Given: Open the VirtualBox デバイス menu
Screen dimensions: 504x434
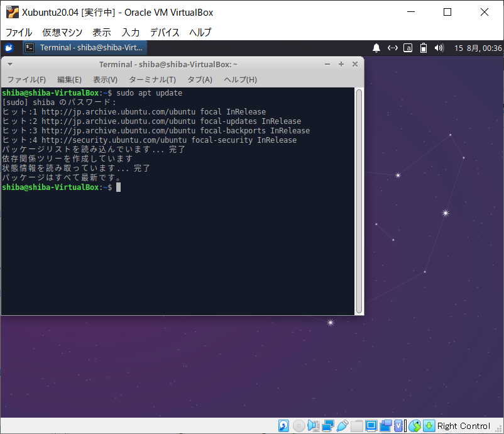Looking at the screenshot, I should click(x=165, y=32).
